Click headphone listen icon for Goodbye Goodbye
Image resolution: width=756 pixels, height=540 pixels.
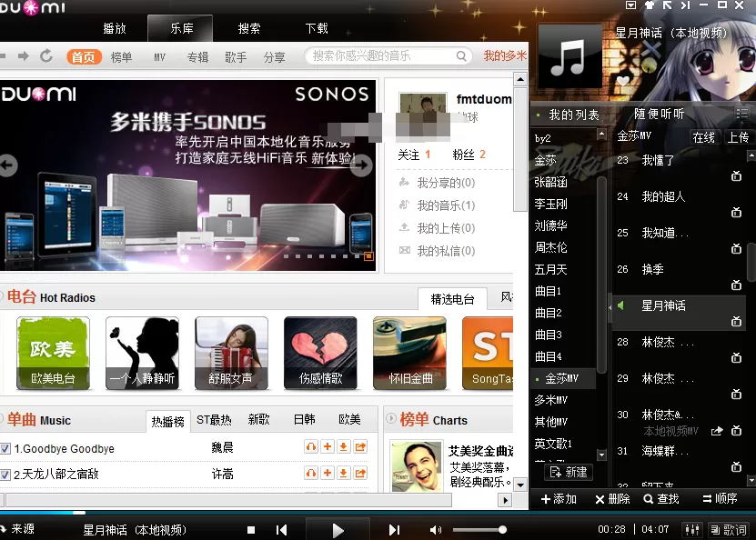311,447
